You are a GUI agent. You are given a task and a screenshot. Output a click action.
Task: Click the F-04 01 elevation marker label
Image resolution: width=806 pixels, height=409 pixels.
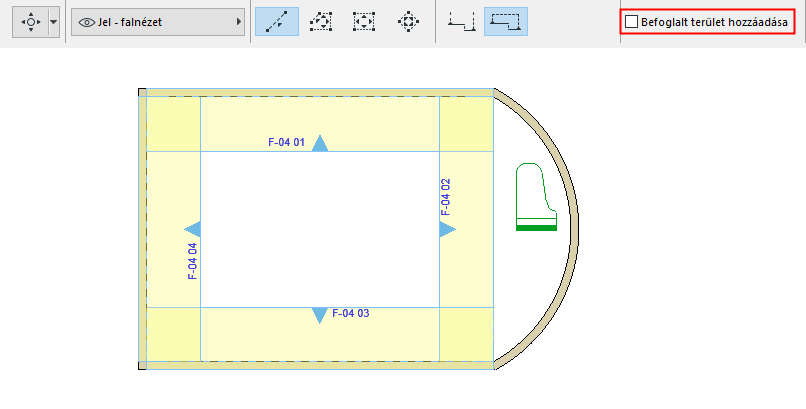(x=286, y=142)
